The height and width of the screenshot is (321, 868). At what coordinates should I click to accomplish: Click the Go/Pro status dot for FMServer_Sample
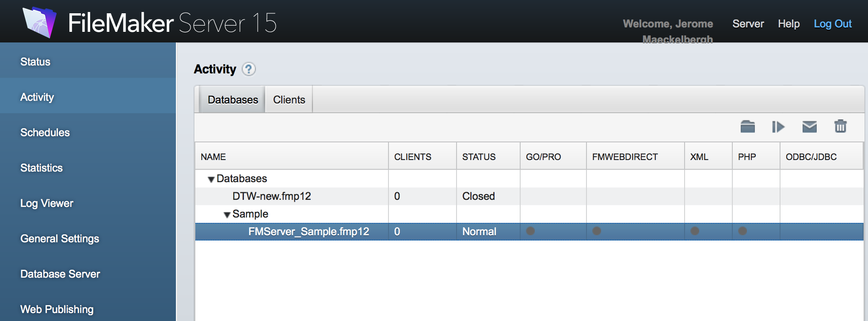point(530,231)
